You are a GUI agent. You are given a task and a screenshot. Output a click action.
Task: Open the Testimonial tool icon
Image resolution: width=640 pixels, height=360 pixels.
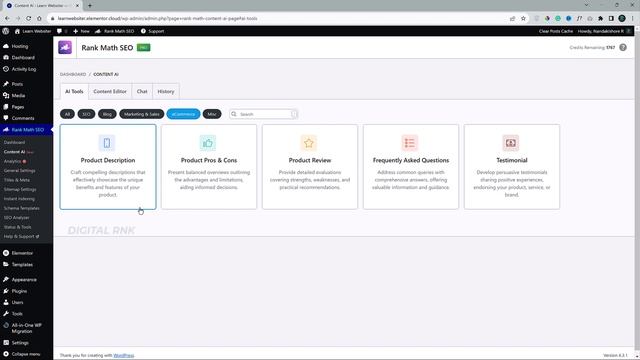click(x=511, y=143)
